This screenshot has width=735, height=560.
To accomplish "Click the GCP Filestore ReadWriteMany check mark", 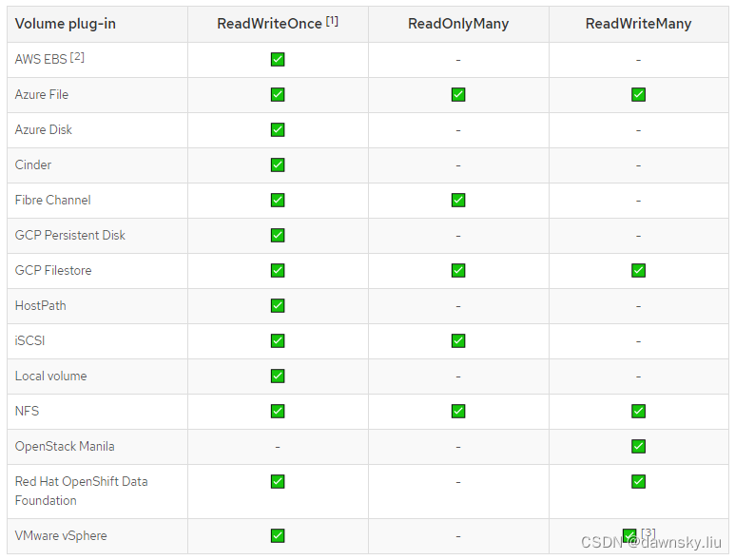I will coord(638,270).
